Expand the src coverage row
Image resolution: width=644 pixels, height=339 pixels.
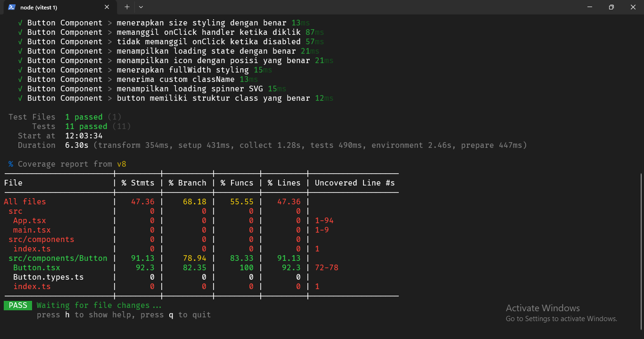[x=15, y=211]
